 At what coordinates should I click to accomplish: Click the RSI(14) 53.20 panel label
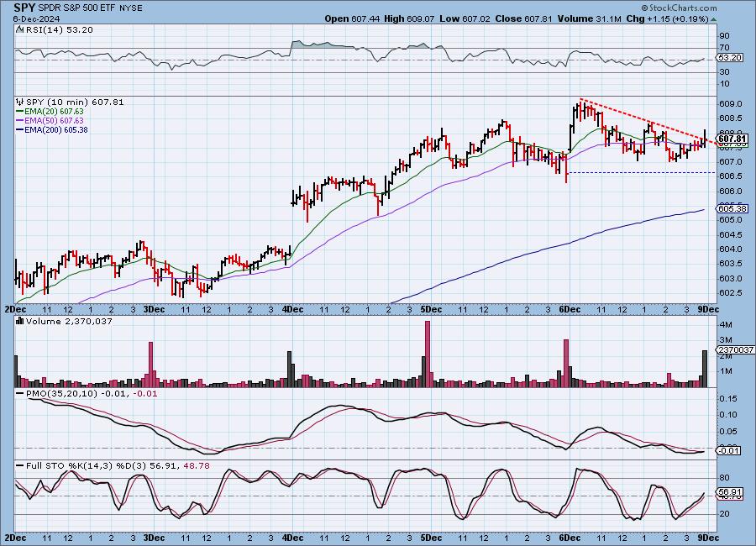coord(59,29)
